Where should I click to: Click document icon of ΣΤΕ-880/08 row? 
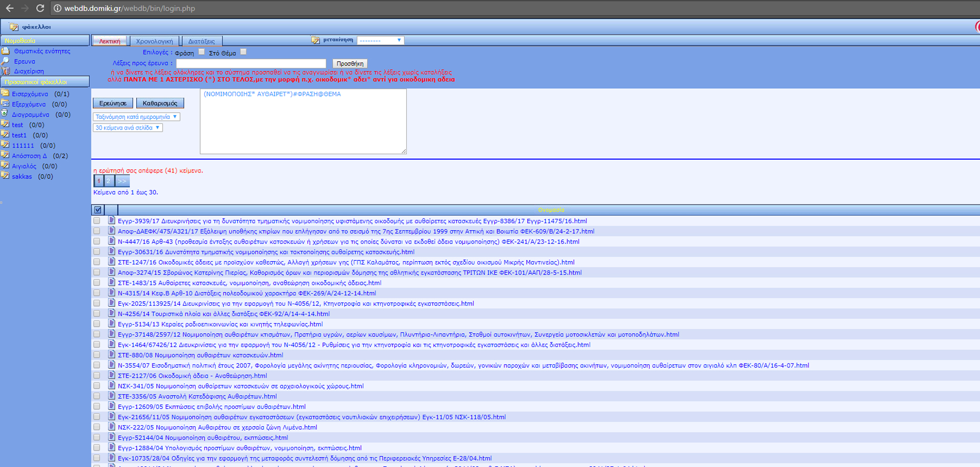[x=111, y=355]
